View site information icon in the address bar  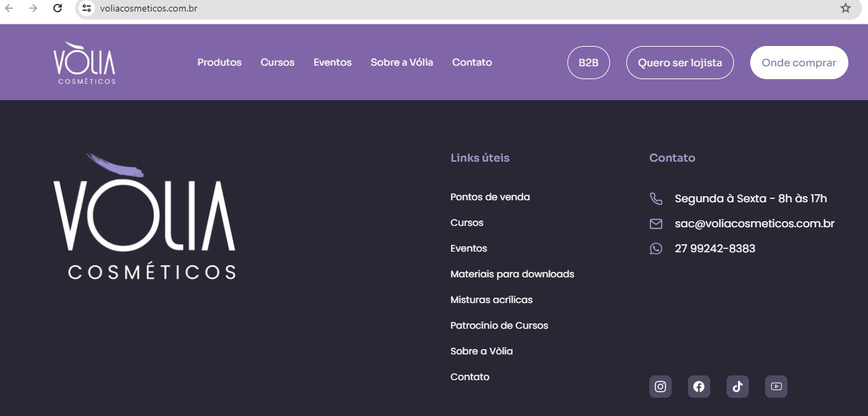pyautogui.click(x=87, y=8)
